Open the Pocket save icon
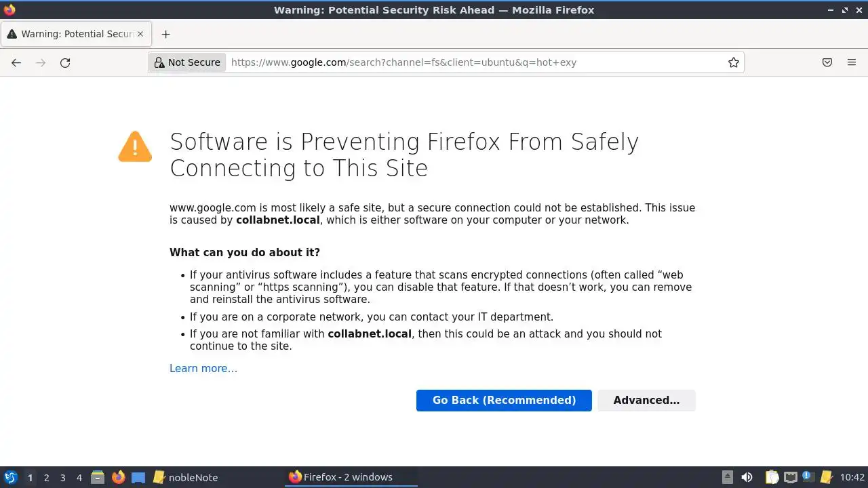 (x=827, y=62)
